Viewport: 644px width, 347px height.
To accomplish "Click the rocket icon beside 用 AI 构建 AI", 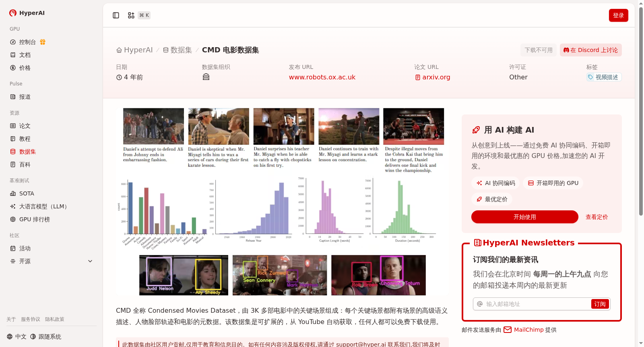I will [476, 130].
